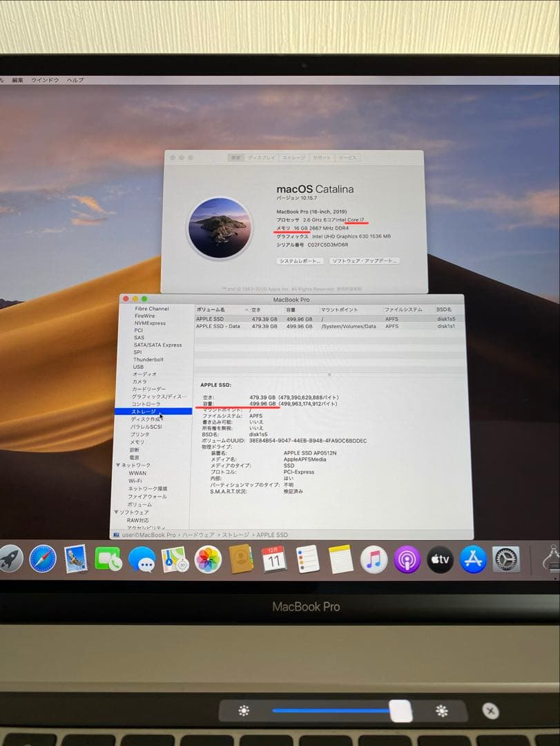
Task: Open the Apple TV app icon
Action: point(439,559)
